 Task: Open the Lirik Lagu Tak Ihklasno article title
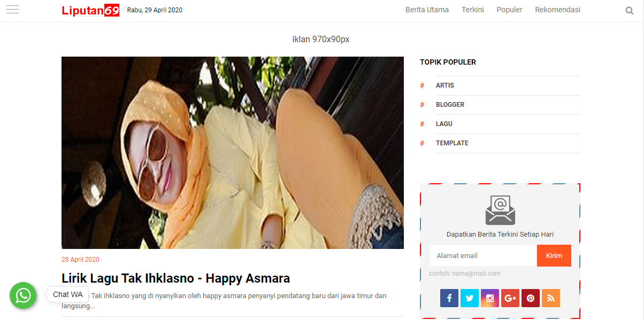pyautogui.click(x=175, y=278)
